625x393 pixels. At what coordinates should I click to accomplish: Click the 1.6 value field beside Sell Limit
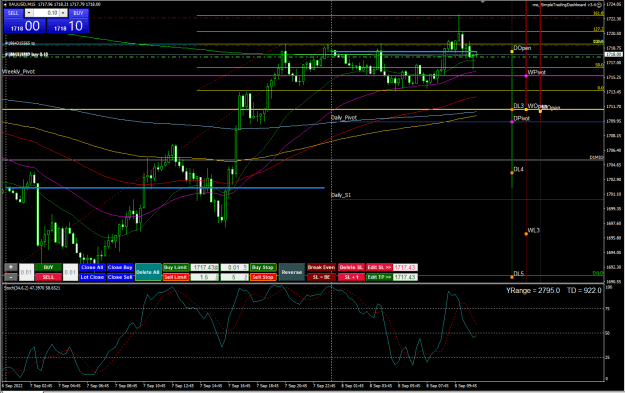[x=205, y=277]
